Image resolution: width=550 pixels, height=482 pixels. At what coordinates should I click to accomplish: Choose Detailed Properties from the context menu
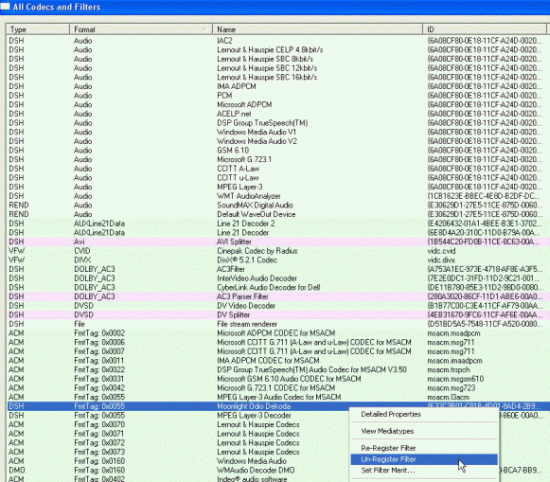pyautogui.click(x=391, y=414)
